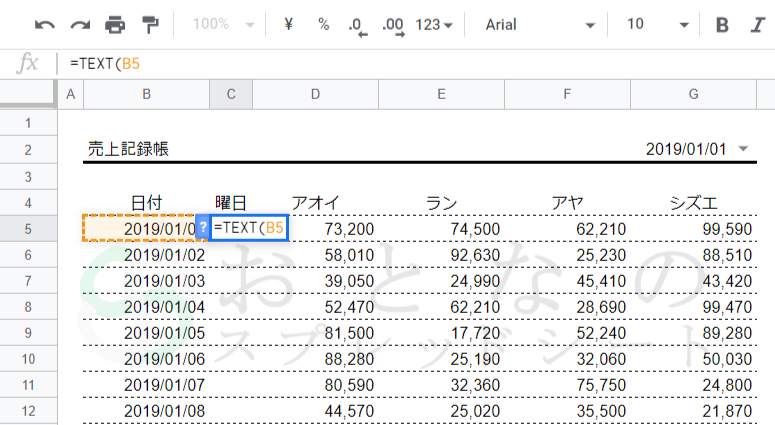Click the cell with value 28,690
Screen dimensions: 775x425
567,307
